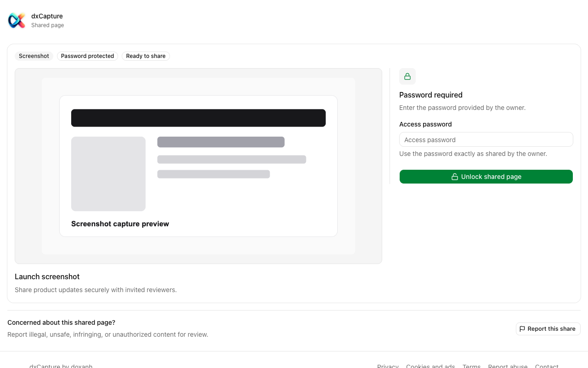The width and height of the screenshot is (588, 368).
Task: Click the 'dxCapture by doxanh' footer text
Action: click(61, 366)
